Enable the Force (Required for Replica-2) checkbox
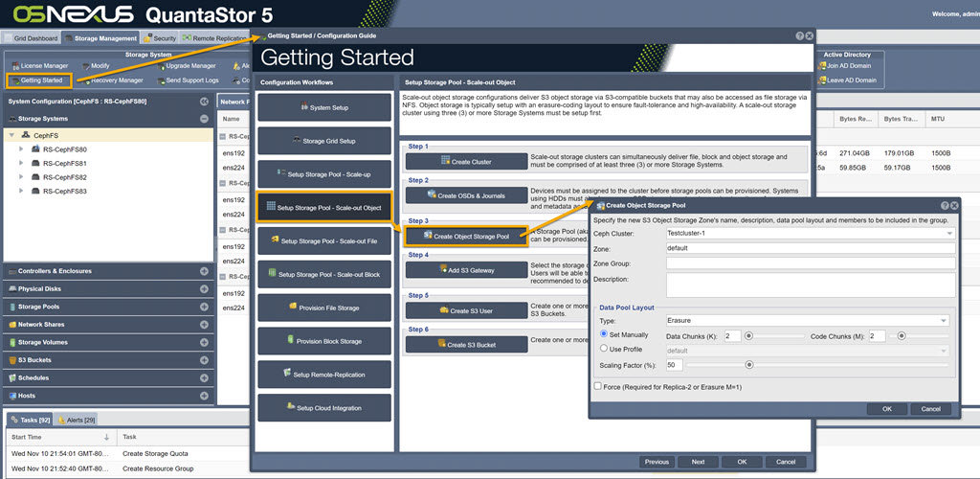The height and width of the screenshot is (479, 980). click(x=598, y=387)
